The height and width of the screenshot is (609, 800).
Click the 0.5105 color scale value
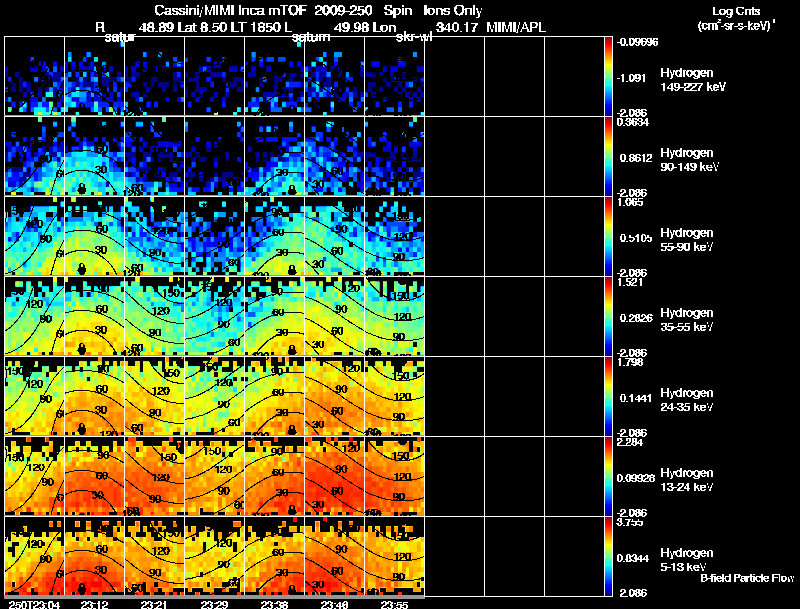point(636,238)
